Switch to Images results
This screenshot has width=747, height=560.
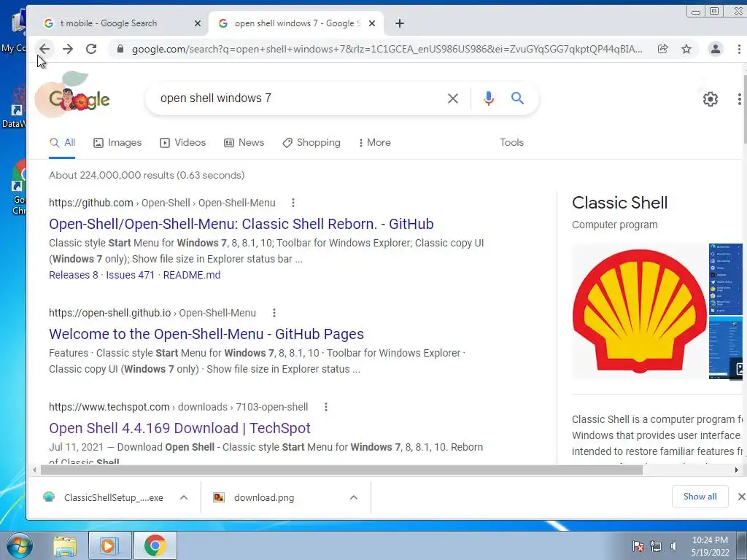(x=117, y=142)
